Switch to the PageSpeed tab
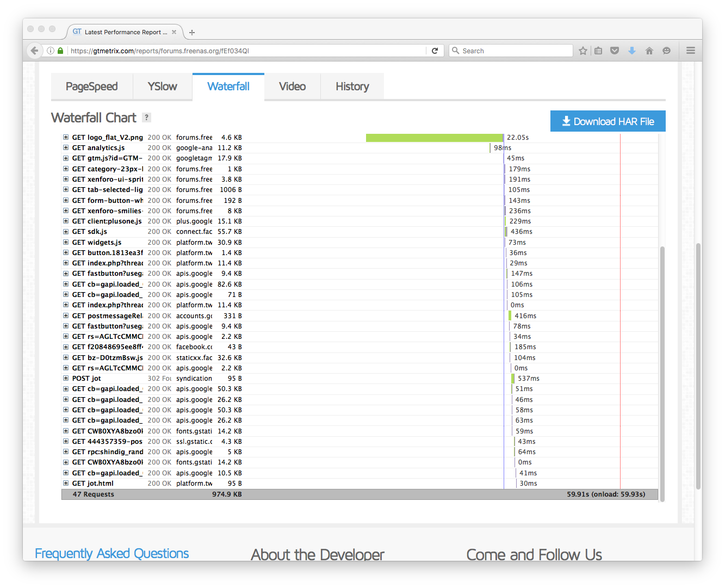The height and width of the screenshot is (588, 725). click(x=92, y=86)
